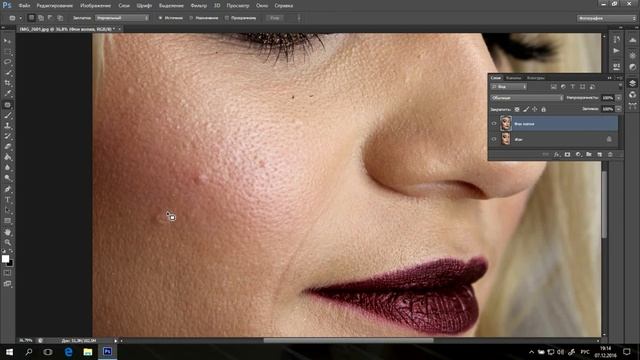Choose Add to Selection mode
Viewport: 640px width, 360px height.
coord(41,18)
